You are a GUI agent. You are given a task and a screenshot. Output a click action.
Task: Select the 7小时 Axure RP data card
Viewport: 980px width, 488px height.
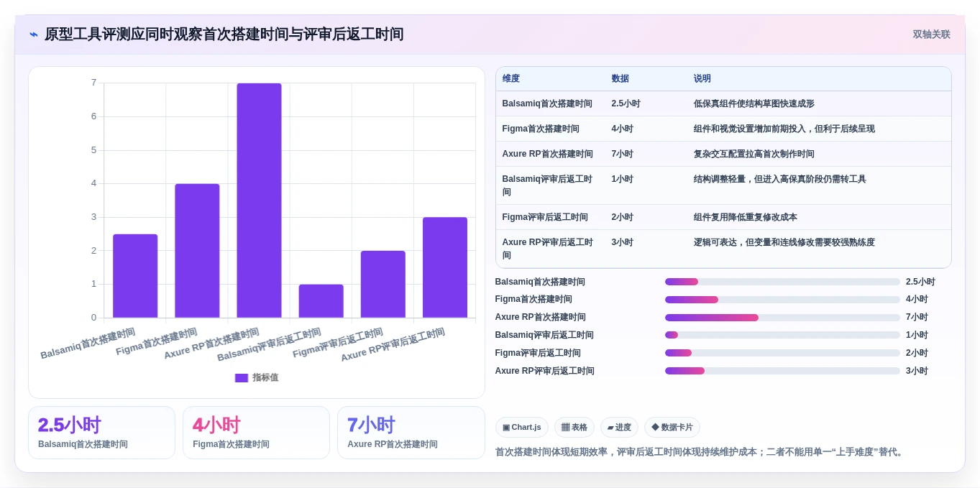[411, 433]
